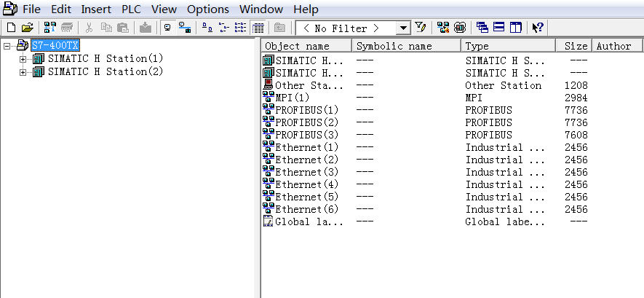Select the S7-400TX project root
This screenshot has height=298, width=644.
(x=55, y=44)
